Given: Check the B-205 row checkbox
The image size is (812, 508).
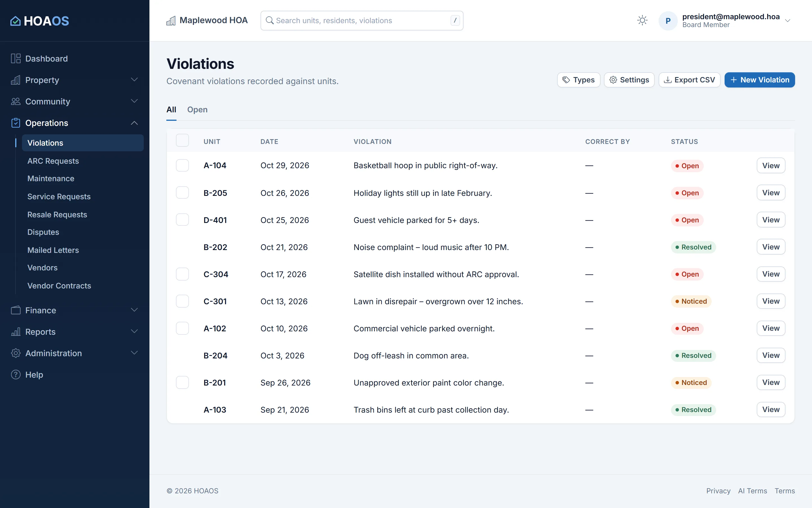Looking at the screenshot, I should (182, 192).
